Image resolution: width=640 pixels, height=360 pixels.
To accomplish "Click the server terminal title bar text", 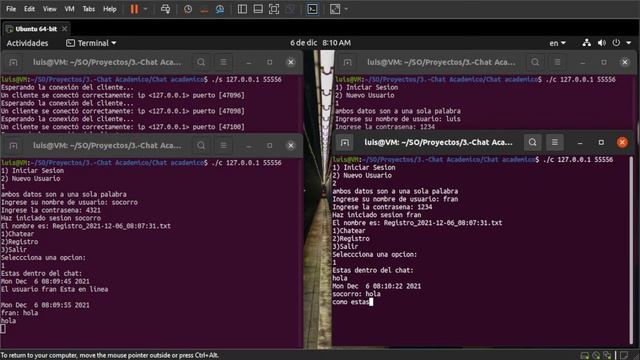I will [x=107, y=62].
